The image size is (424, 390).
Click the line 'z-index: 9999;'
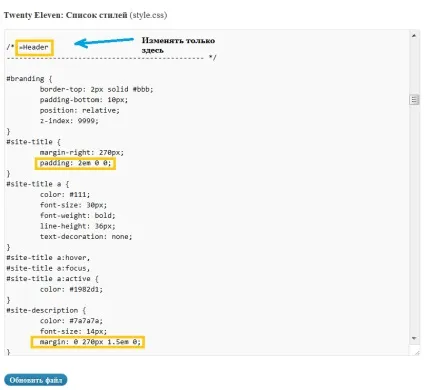tap(69, 121)
